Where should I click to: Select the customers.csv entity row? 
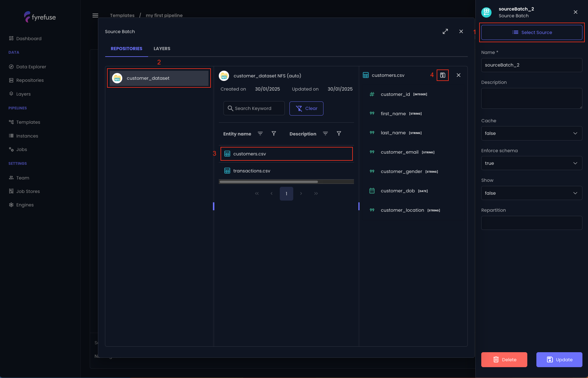[x=287, y=154]
